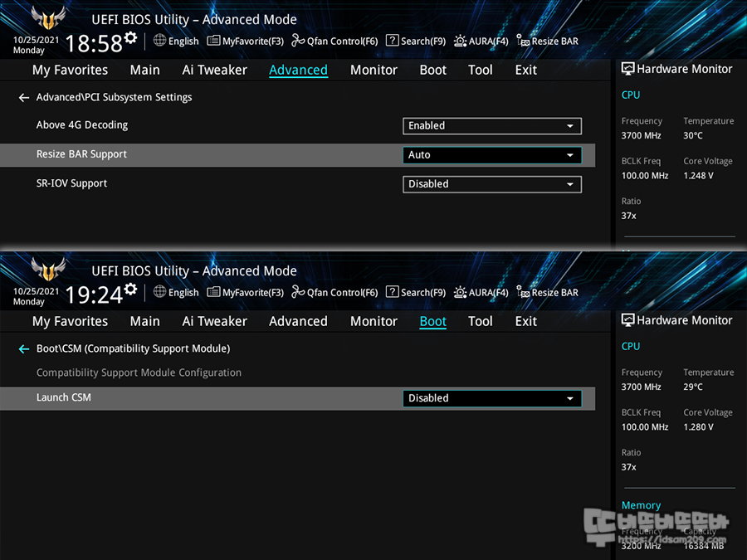Open Search(F9) in the bottom BIOS screen
This screenshot has width=747, height=560.
tap(416, 292)
